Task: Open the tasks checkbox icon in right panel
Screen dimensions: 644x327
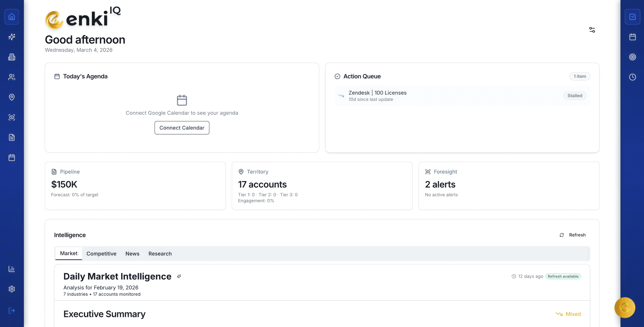Action: (633, 17)
